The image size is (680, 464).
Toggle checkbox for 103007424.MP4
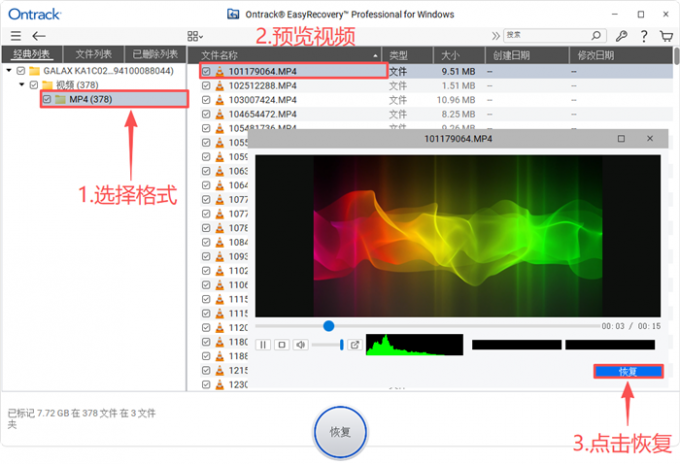tap(206, 100)
